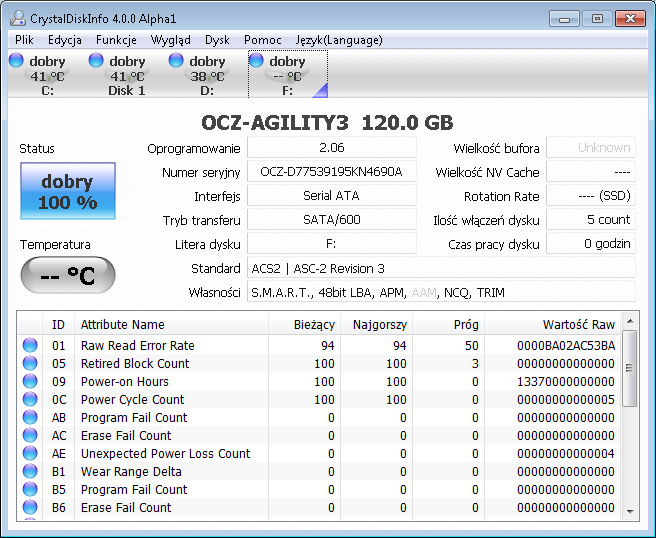656x538 pixels.
Task: Open the Dysk menu
Action: pyautogui.click(x=217, y=40)
